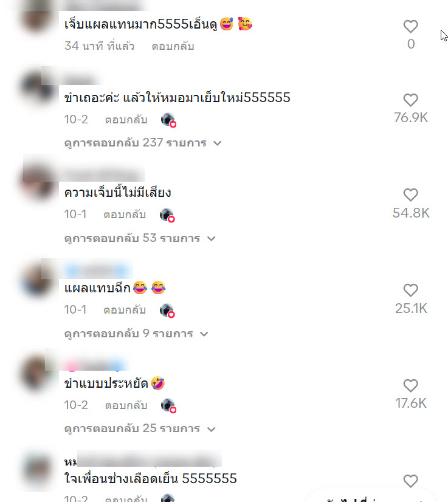Like the comment with 76.9K likes
448x502 pixels.
coord(410,100)
